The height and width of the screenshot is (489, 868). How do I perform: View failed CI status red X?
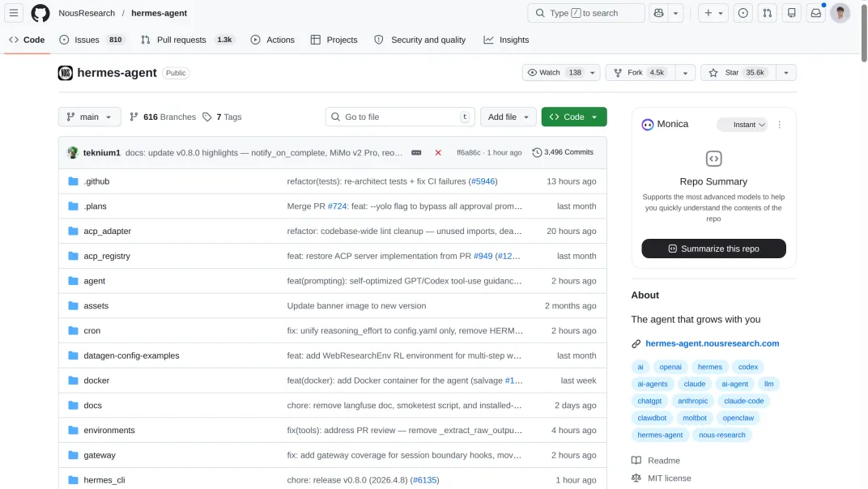pos(438,152)
